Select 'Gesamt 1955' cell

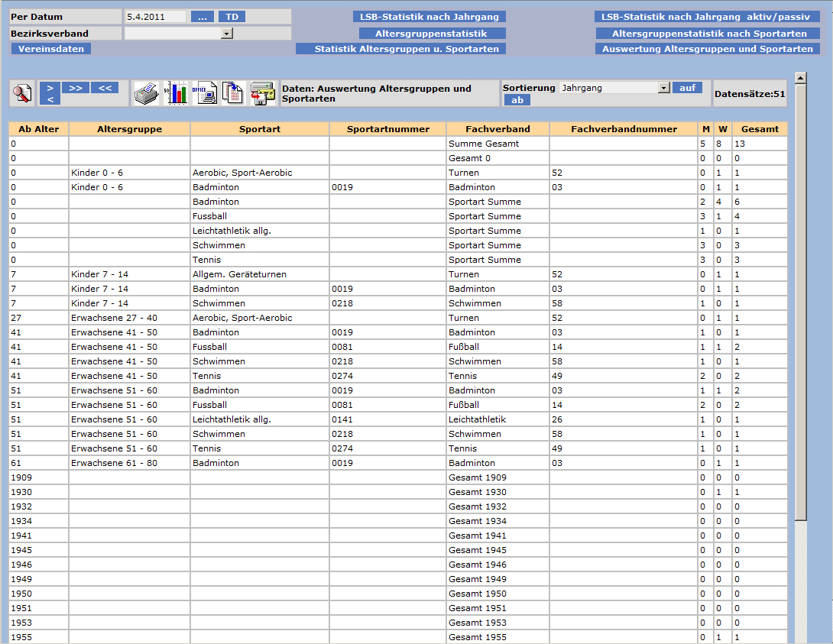click(498, 636)
